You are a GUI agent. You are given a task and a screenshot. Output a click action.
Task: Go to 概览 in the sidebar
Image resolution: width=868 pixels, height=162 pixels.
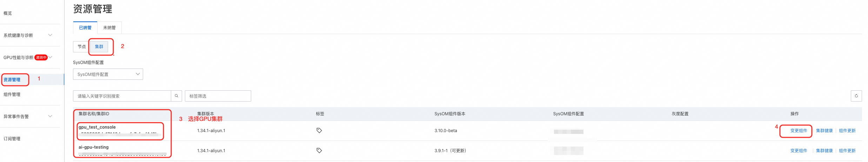(8, 13)
